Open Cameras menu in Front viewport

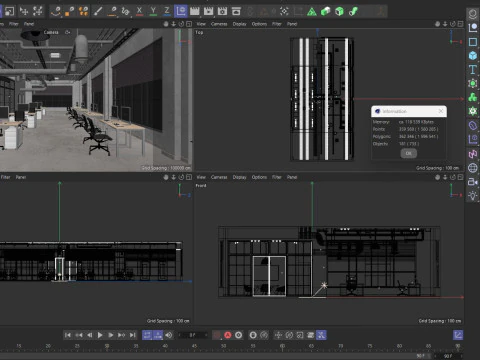point(219,177)
